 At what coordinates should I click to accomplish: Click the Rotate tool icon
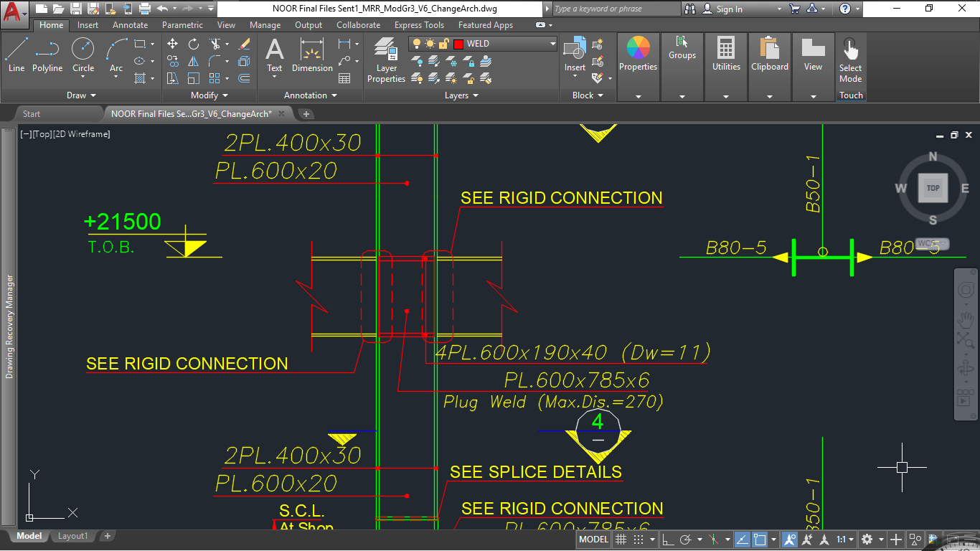click(194, 44)
